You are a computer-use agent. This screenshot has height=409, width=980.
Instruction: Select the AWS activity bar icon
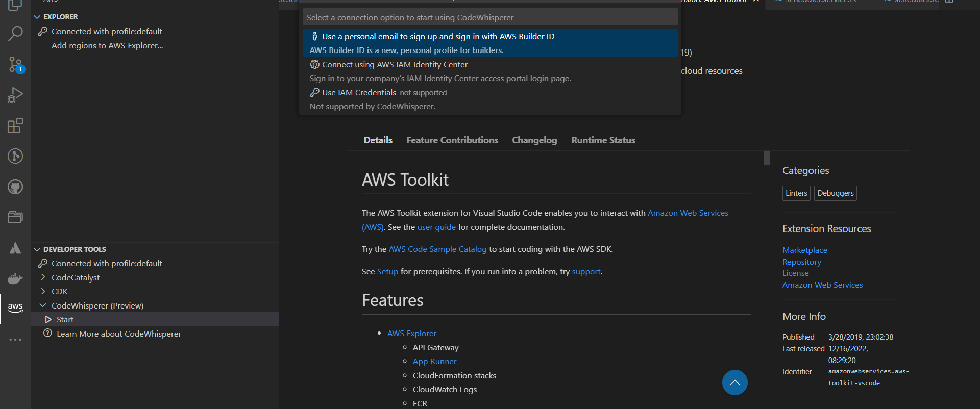coord(15,308)
